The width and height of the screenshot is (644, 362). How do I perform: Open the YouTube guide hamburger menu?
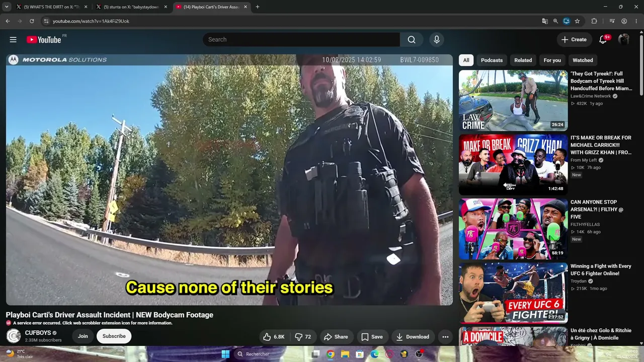[13, 40]
